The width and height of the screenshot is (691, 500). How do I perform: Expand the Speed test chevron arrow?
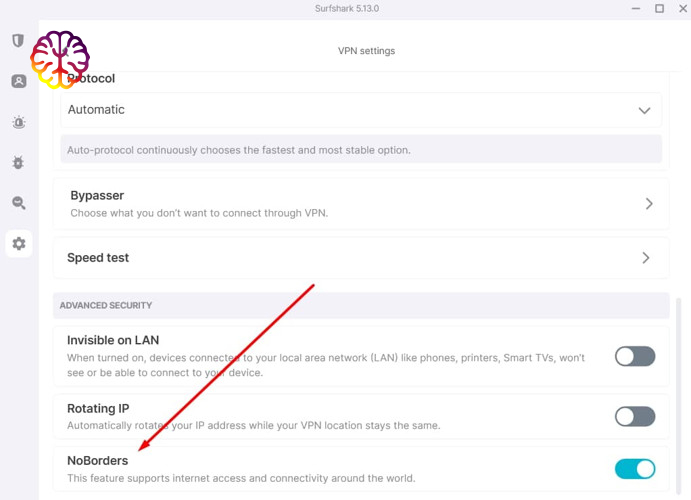click(646, 258)
